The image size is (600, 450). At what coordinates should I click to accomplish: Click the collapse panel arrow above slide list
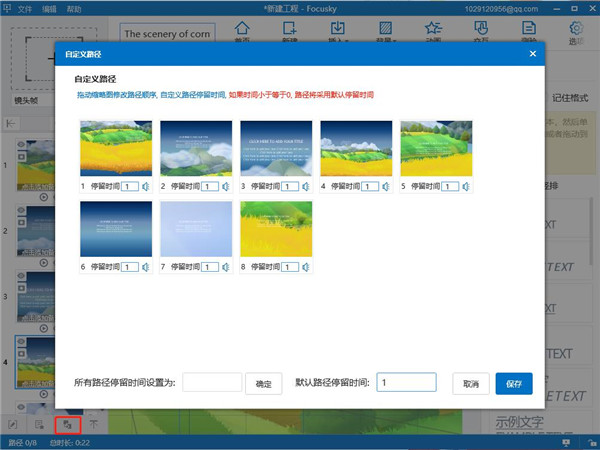tap(11, 124)
